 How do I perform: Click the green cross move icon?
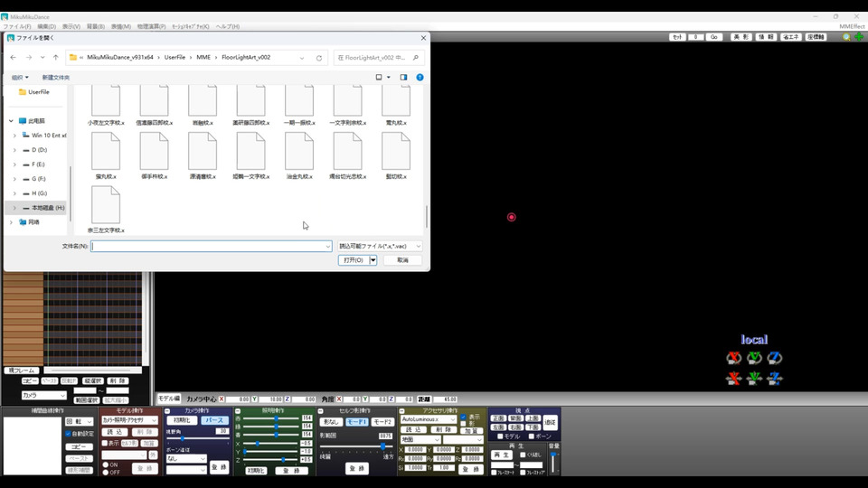[x=859, y=37]
